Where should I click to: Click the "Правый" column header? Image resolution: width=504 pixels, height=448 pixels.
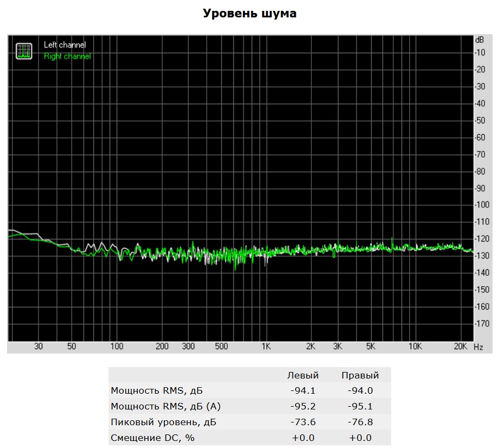360,375
